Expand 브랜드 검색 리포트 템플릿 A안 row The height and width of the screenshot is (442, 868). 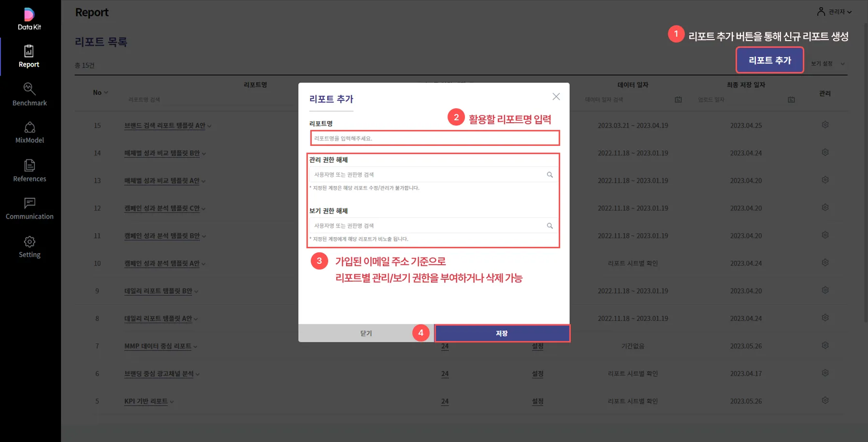pos(209,126)
